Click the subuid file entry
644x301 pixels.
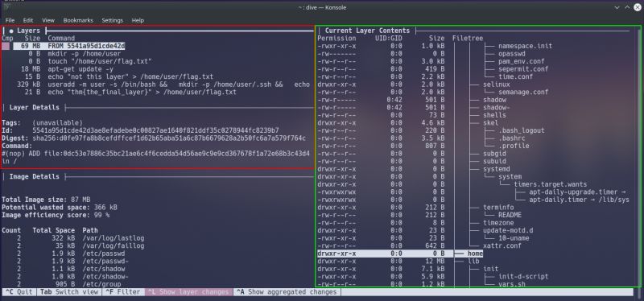[494, 162]
